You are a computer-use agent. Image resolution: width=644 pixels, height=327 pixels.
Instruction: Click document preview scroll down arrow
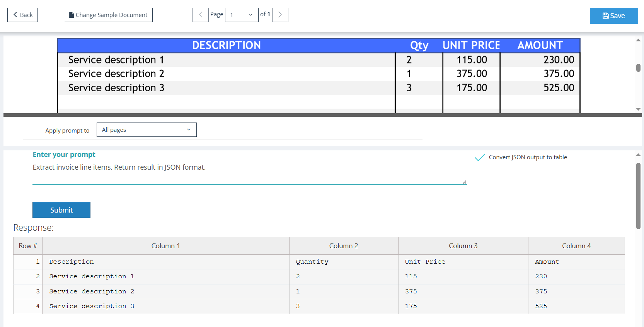638,109
